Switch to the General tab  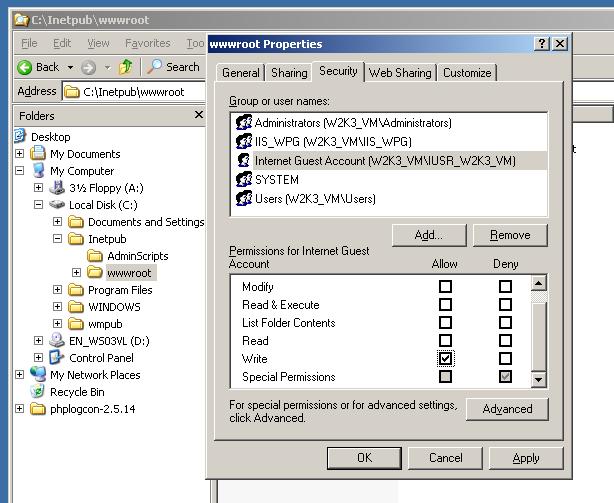pos(240,73)
